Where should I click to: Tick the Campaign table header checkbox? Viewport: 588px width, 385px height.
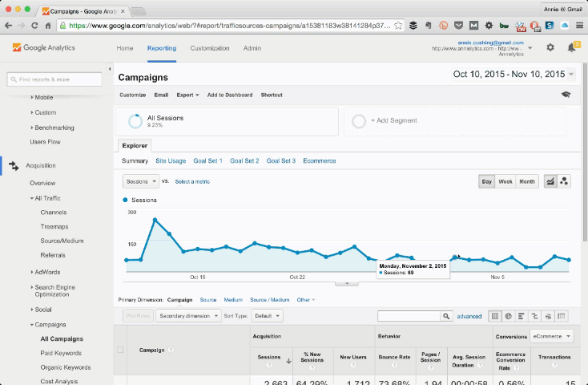121,350
